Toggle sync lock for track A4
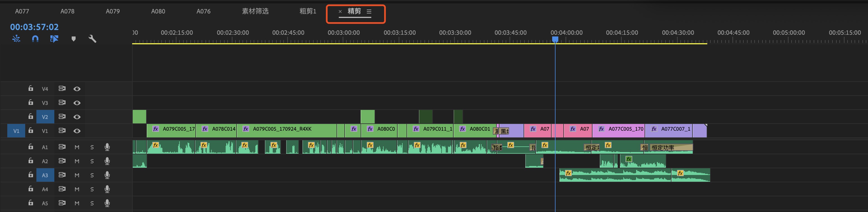Screen dimensions: 868x212 [62, 189]
